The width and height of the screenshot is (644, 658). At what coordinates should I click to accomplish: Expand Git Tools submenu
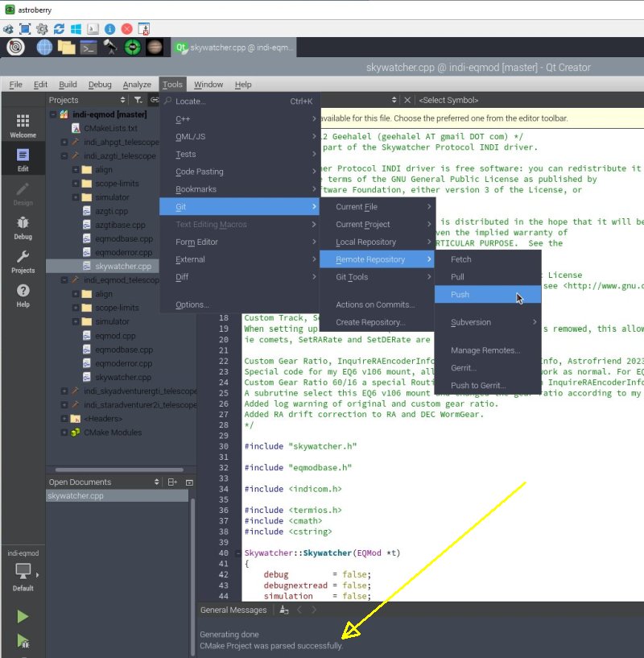pos(377,277)
